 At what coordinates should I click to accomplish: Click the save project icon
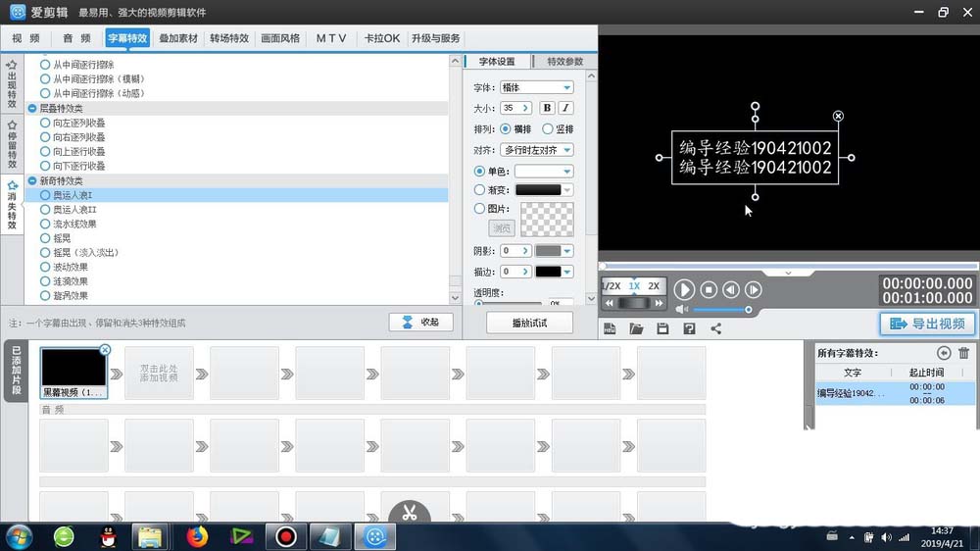coord(662,328)
